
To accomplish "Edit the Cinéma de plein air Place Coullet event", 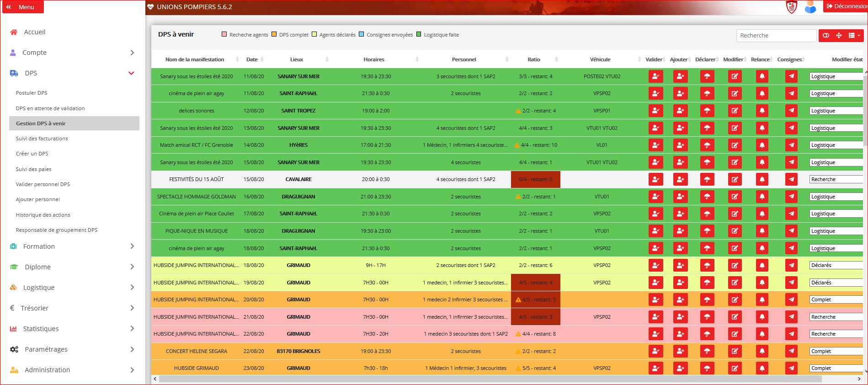I will coord(735,214).
